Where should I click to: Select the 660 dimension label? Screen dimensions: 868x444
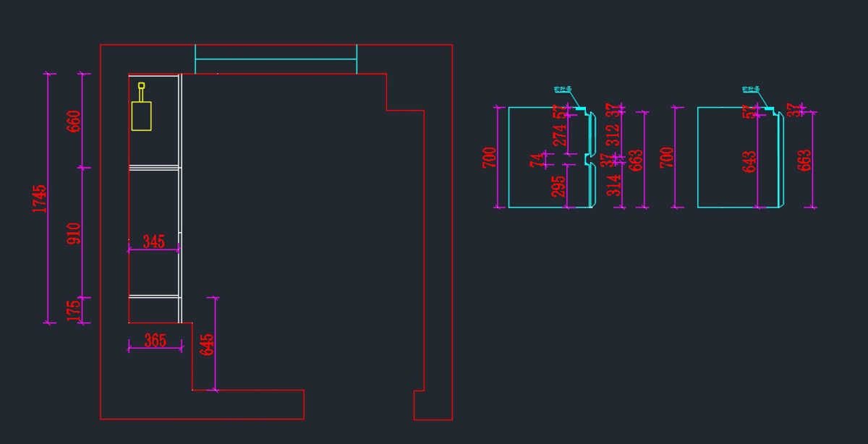[74, 121]
